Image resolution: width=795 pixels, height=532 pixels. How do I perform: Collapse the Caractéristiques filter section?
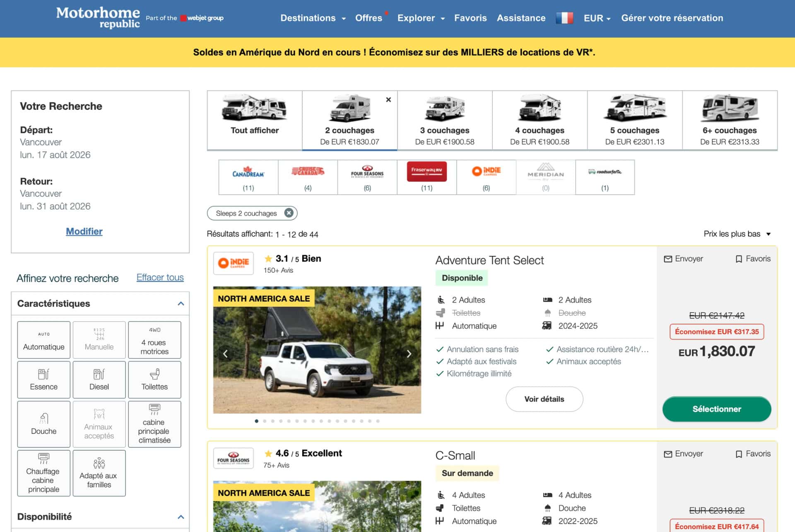point(181,303)
